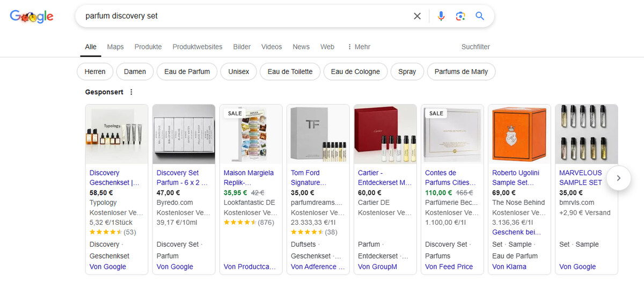Open Contes de Parfums Cities link
This screenshot has width=644, height=288.
[451, 178]
